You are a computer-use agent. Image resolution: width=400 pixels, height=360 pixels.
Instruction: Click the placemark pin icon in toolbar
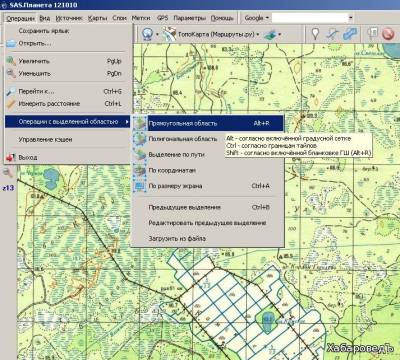[x=315, y=34]
